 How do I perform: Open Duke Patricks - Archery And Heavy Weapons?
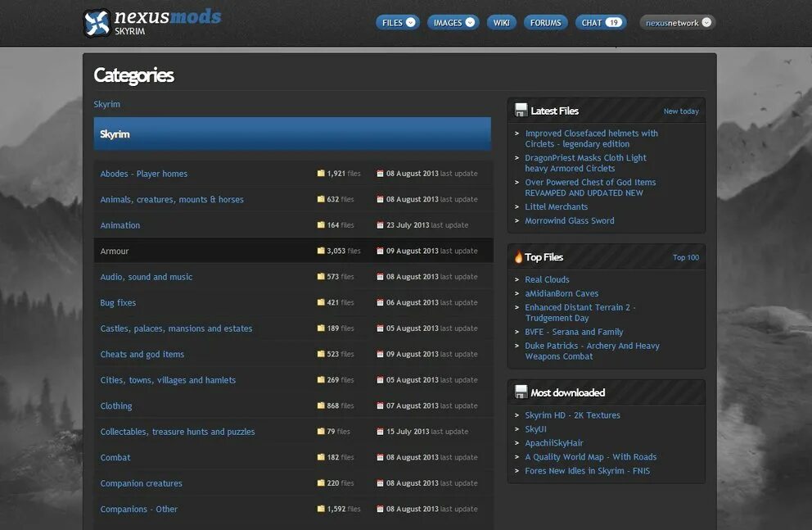point(592,351)
